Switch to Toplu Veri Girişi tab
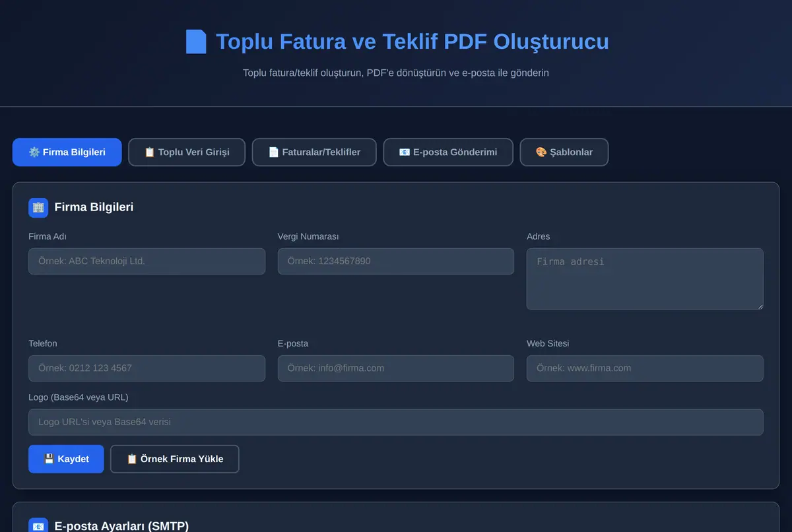The width and height of the screenshot is (792, 532). click(x=187, y=152)
